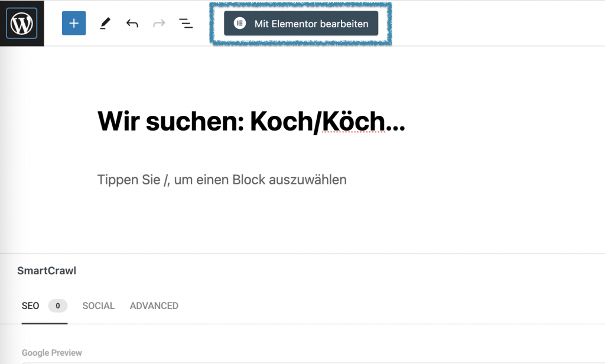Click the Google Preview label

coord(52,353)
